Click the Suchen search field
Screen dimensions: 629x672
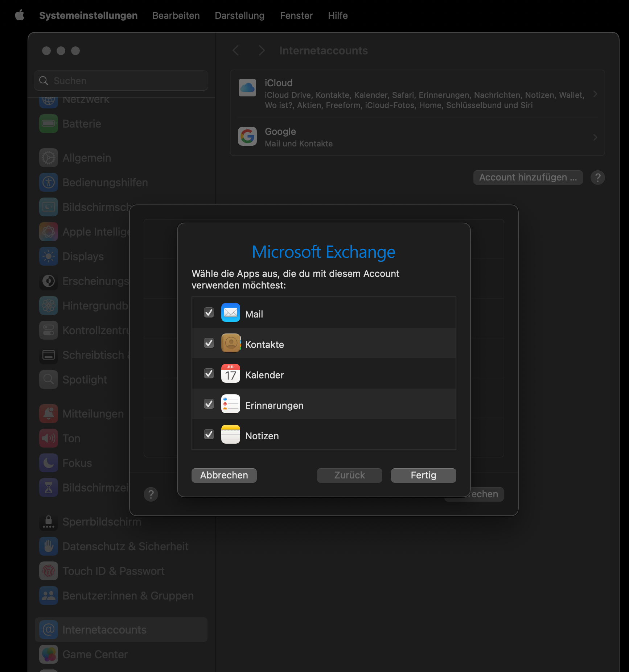pyautogui.click(x=121, y=80)
